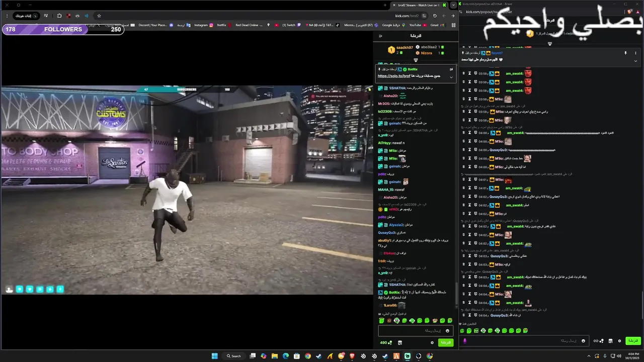Viewport: 644px width, 362px height.
Task: Open stream chat settings gear
Action: [x=432, y=342]
